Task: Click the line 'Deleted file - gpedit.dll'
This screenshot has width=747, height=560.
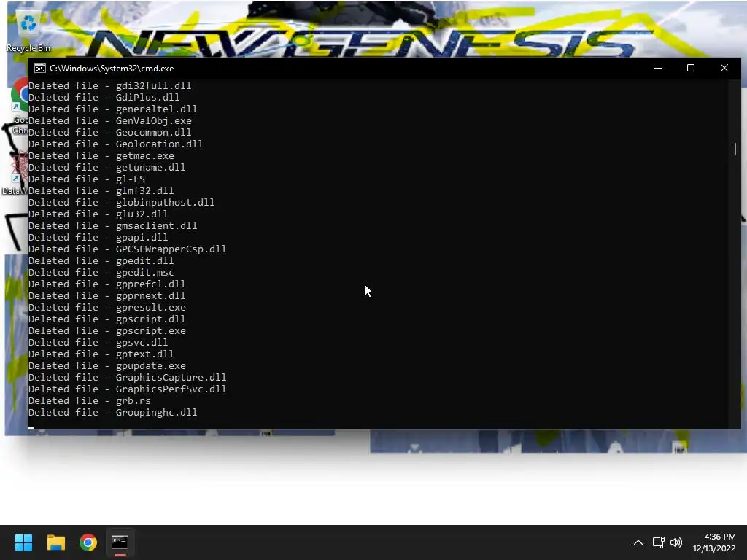Action: [x=101, y=260]
